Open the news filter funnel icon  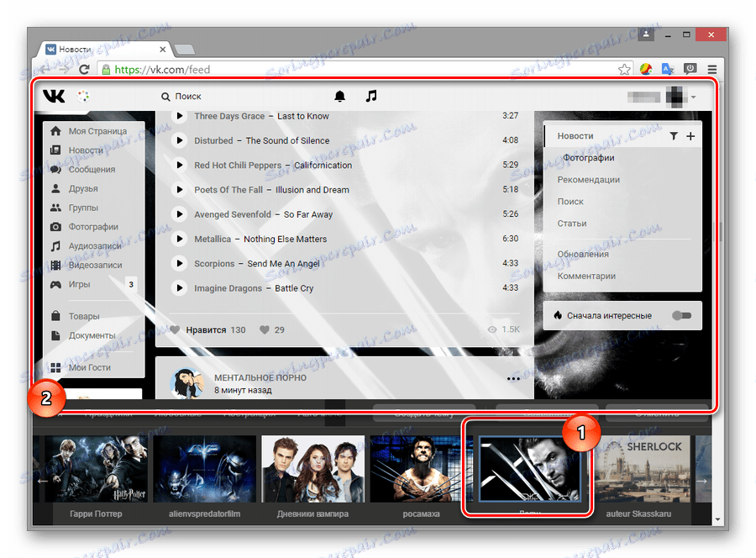tap(674, 136)
